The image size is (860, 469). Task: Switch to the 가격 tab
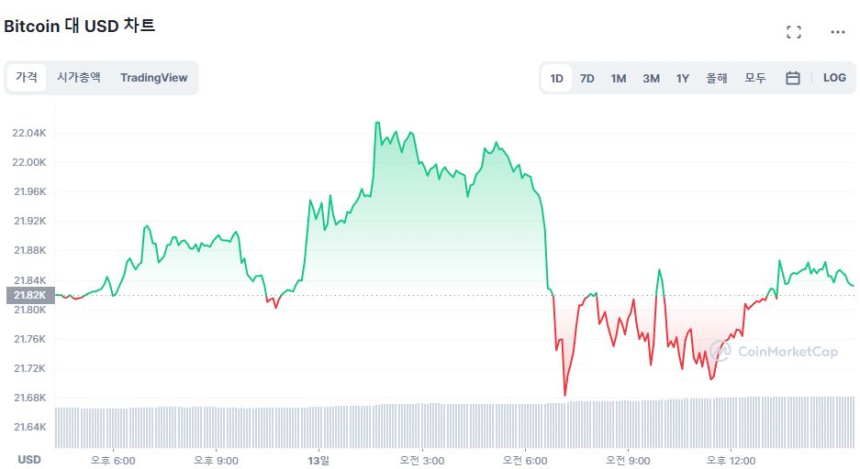[x=26, y=77]
